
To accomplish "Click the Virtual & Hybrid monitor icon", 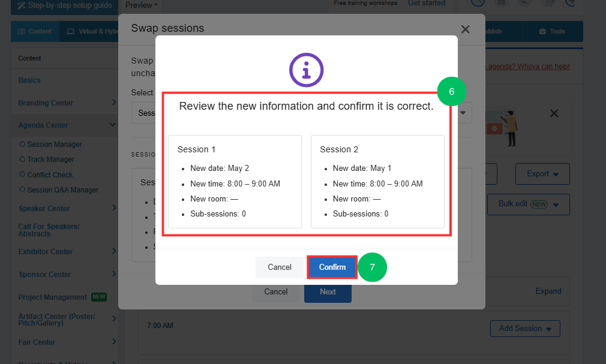I will [70, 31].
